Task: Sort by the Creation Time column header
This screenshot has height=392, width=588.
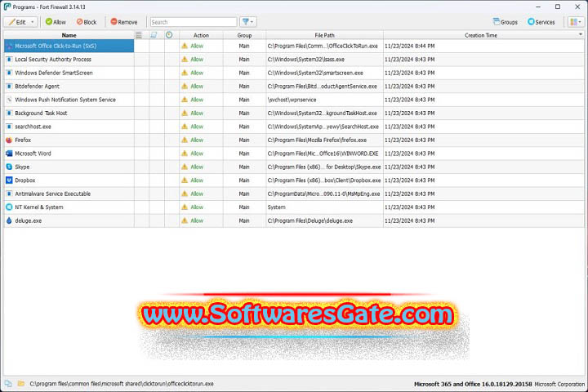Action: tap(481, 35)
